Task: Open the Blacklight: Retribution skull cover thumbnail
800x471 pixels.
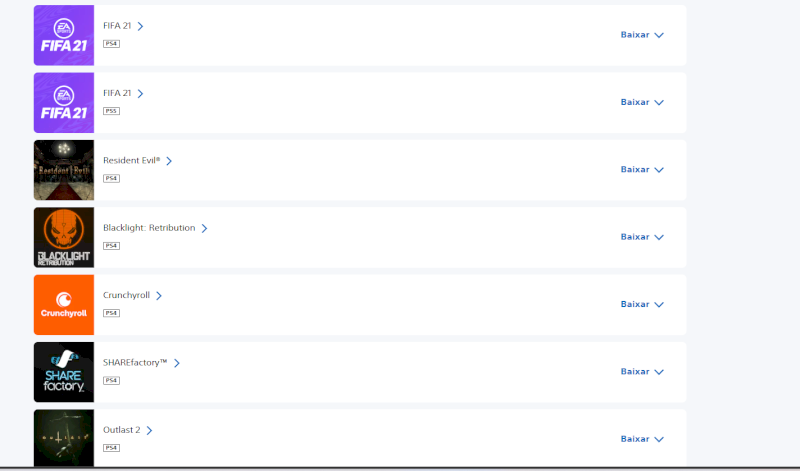Action: 64,237
